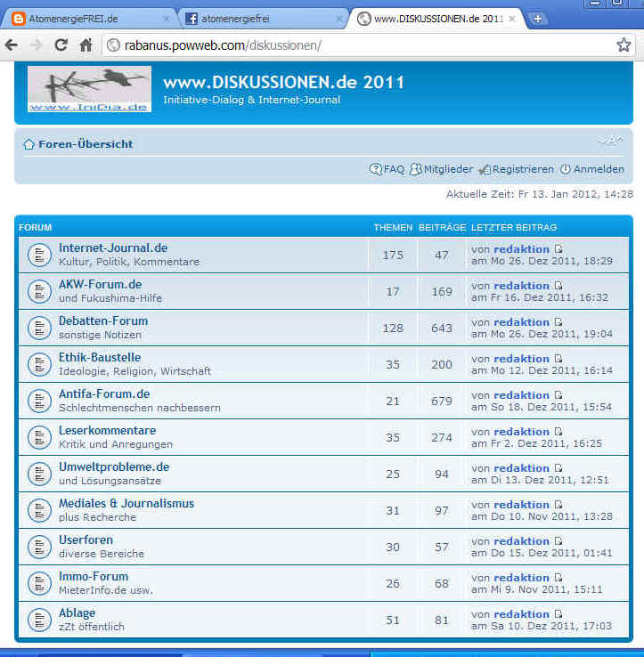
Task: Click the font size change icon near Foren-Übersicht
Action: point(611,141)
